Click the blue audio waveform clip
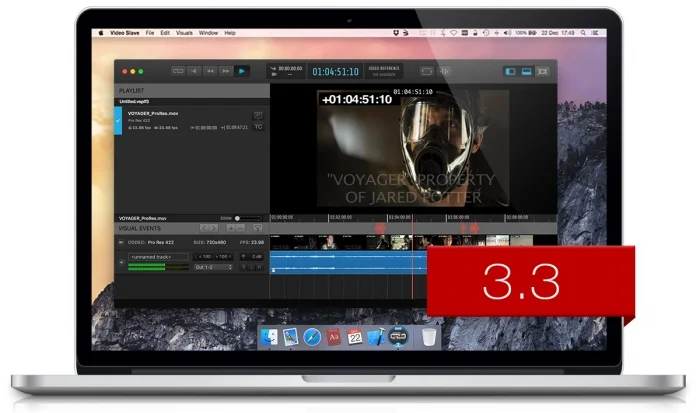 coord(348,262)
